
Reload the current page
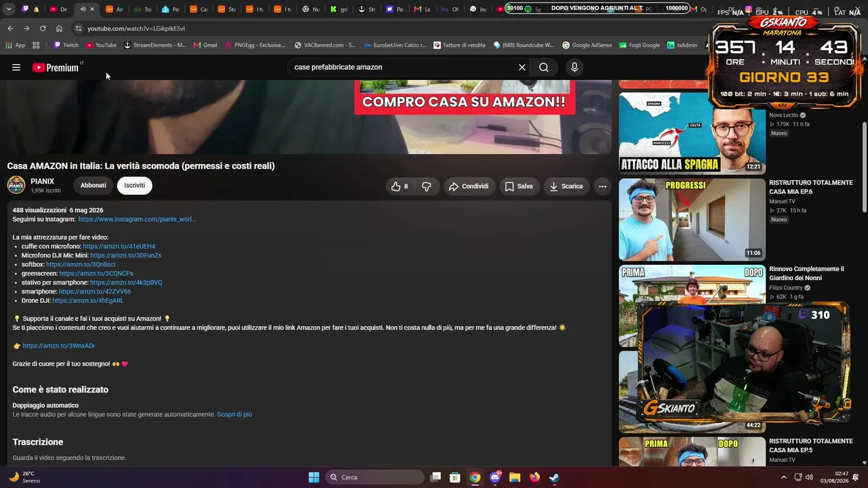43,28
